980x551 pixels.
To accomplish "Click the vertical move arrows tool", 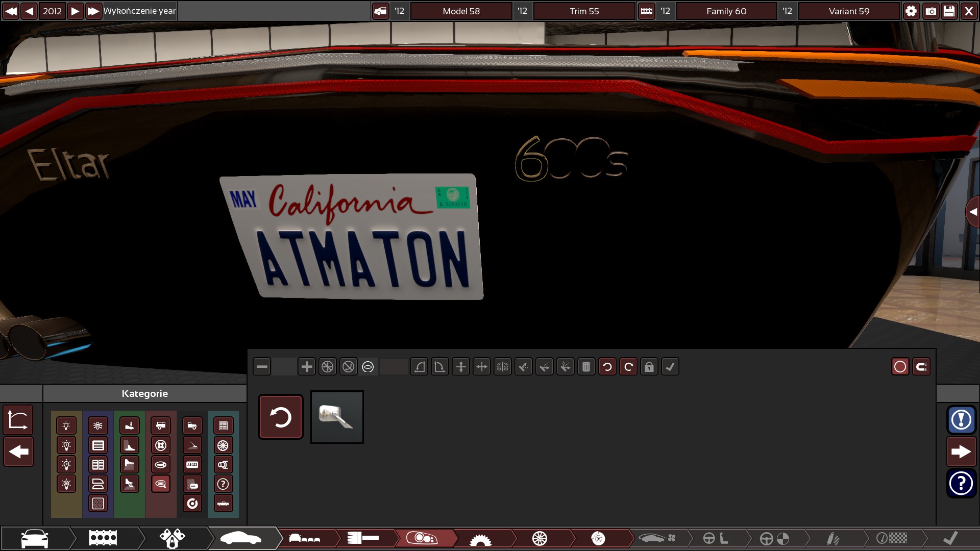I will point(461,366).
